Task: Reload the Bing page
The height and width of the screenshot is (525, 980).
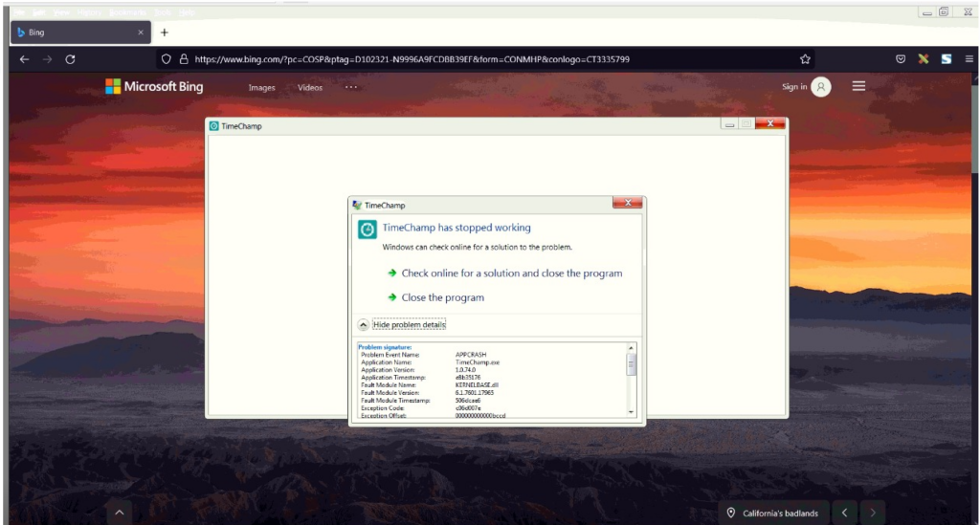Action: (x=70, y=59)
